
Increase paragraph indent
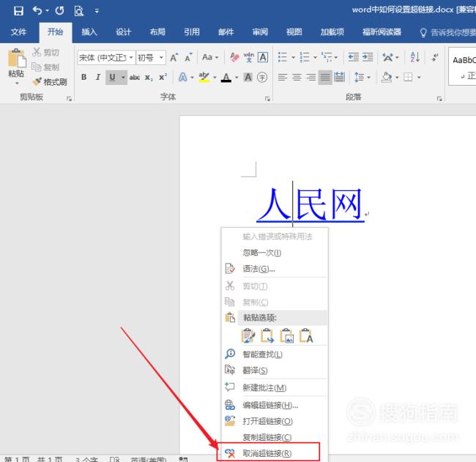(368, 57)
